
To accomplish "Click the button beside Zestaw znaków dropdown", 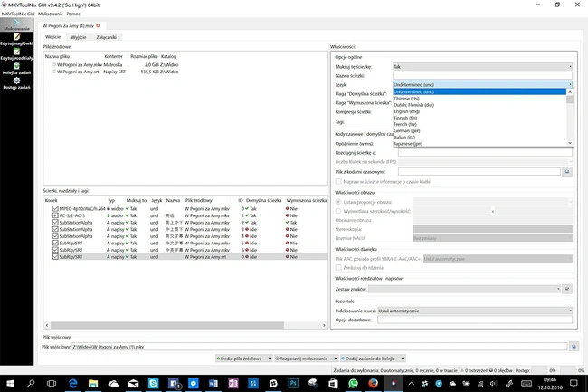I will tap(567, 289).
